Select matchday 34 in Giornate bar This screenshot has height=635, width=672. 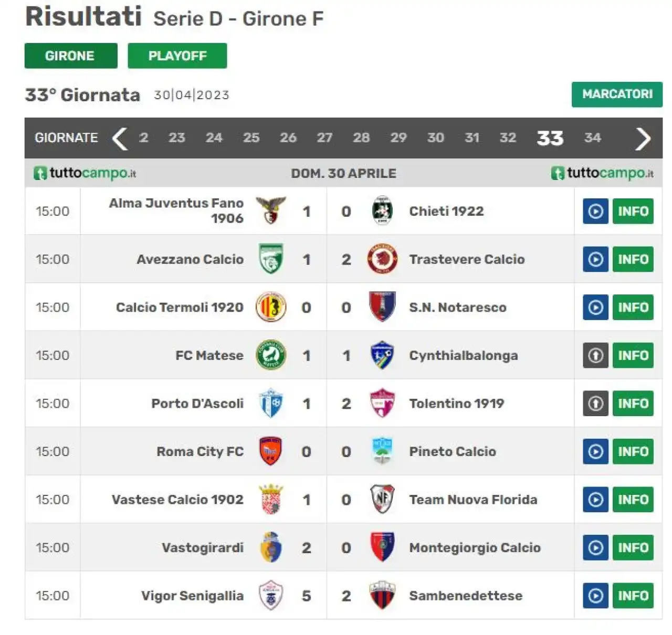(592, 138)
